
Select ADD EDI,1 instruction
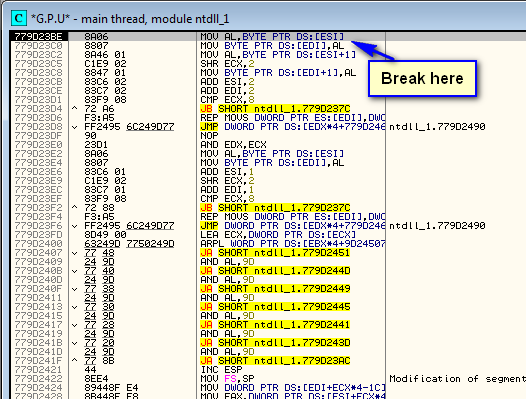tap(227, 190)
